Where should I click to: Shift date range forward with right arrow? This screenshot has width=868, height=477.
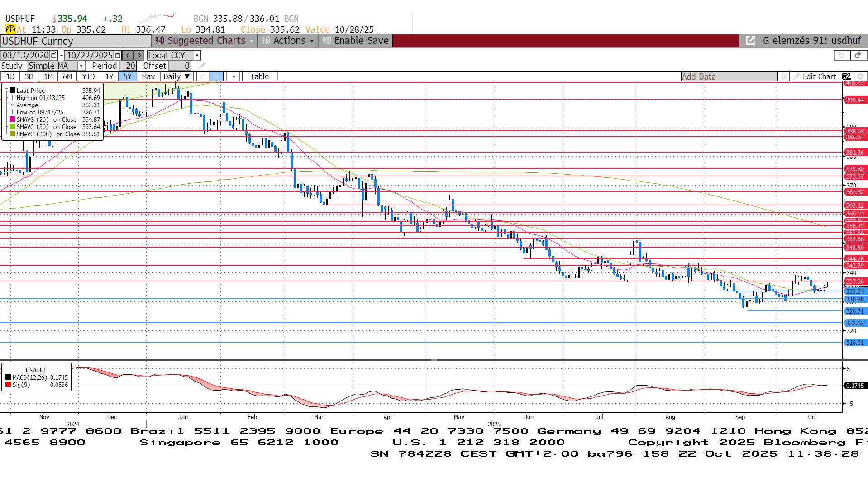click(x=139, y=55)
